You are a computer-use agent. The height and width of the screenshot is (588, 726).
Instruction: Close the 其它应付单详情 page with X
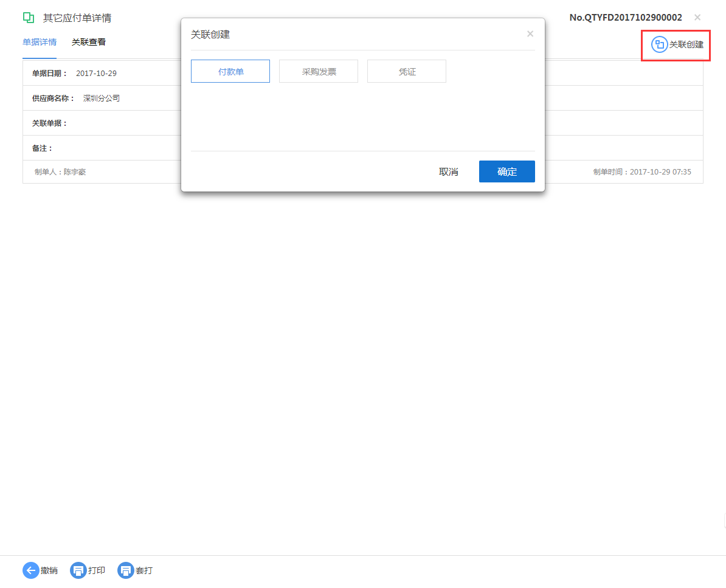pos(697,18)
